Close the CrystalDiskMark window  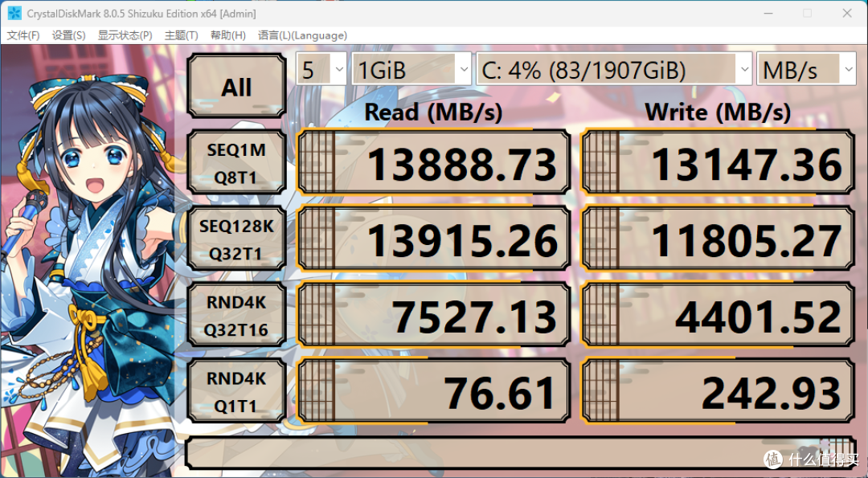(847, 14)
